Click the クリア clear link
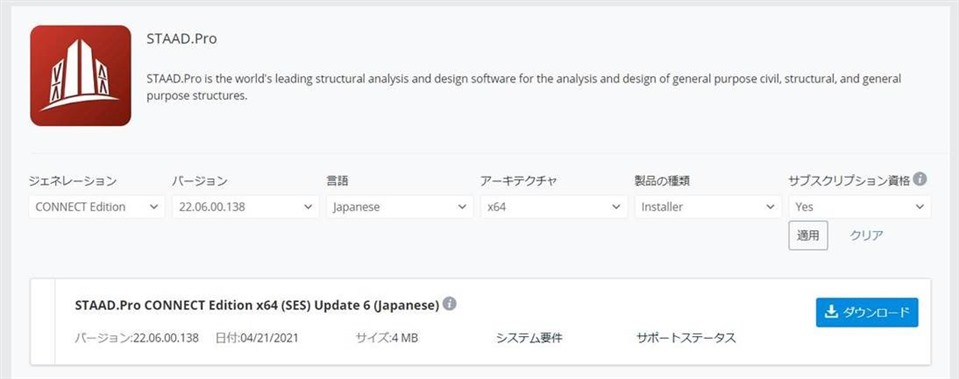 pyautogui.click(x=866, y=235)
